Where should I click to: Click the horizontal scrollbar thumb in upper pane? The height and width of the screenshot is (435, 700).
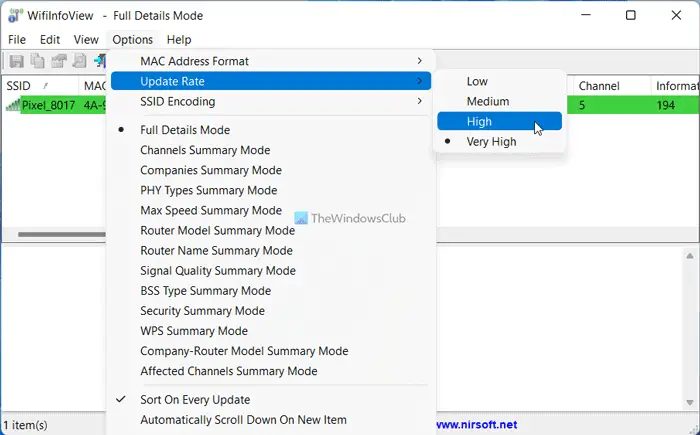(x=62, y=234)
